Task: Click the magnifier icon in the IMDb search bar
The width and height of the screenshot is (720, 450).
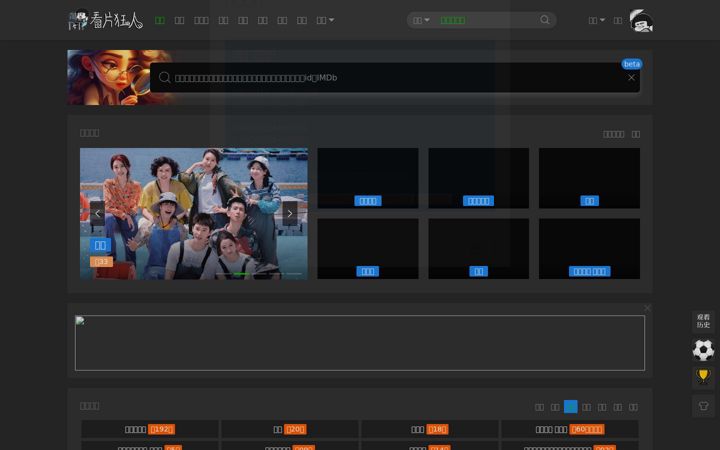Action: click(164, 78)
